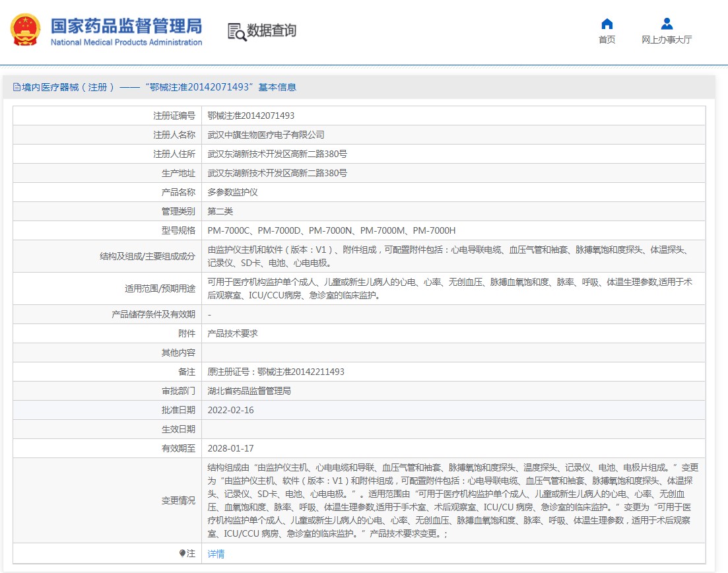728x573 pixels.
Task: Select registrant name 武汉中旗生物医疗电子有限公司
Action: pos(266,135)
